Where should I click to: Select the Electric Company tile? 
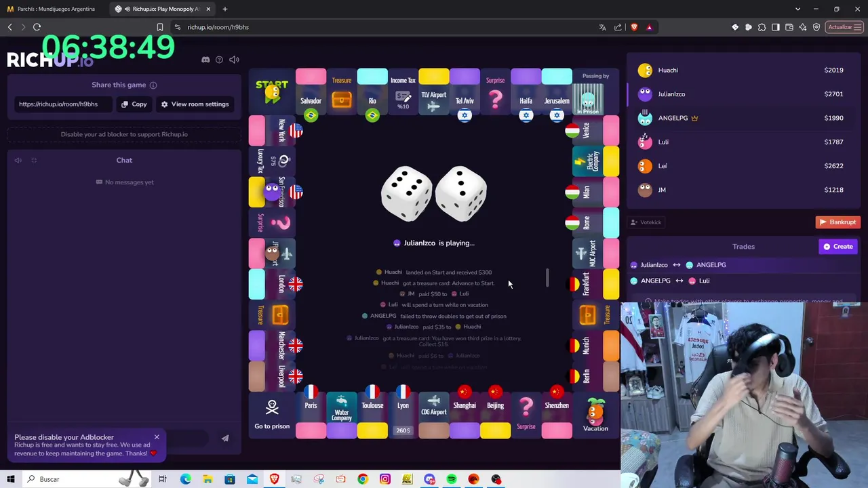pos(596,161)
